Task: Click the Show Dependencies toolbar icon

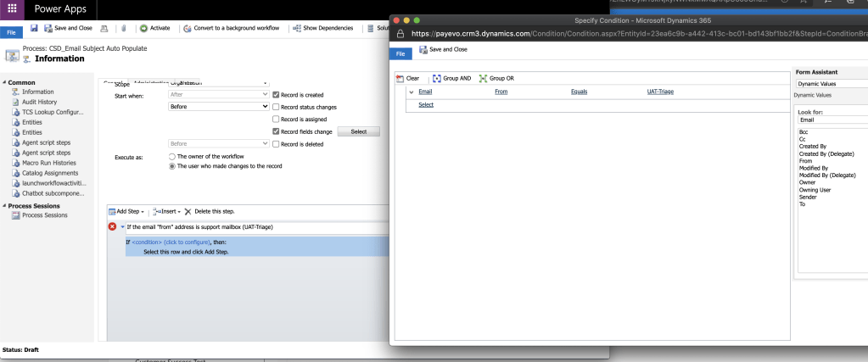Action: click(297, 29)
